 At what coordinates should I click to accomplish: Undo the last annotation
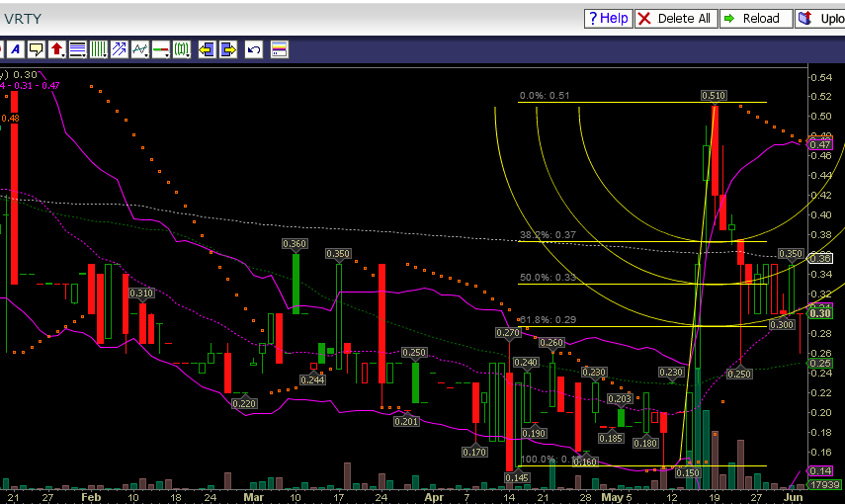[253, 49]
